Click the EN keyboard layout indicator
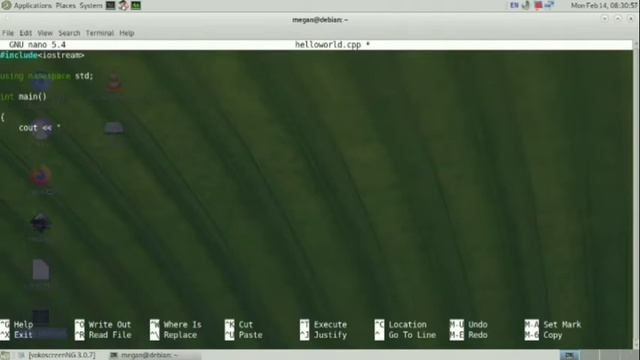This screenshot has height=360, width=640. pyautogui.click(x=514, y=5)
